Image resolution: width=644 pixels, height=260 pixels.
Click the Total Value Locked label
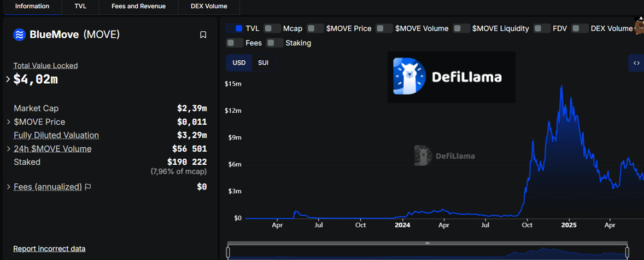[45, 66]
